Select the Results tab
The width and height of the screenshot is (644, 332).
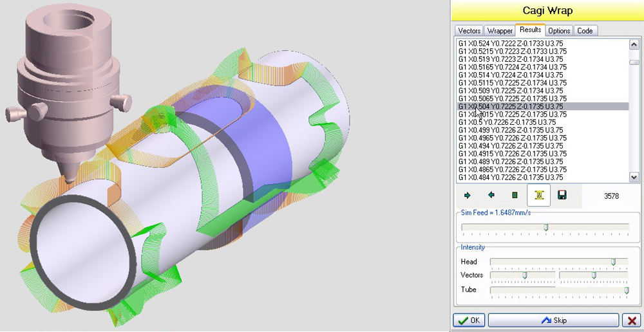(x=530, y=30)
